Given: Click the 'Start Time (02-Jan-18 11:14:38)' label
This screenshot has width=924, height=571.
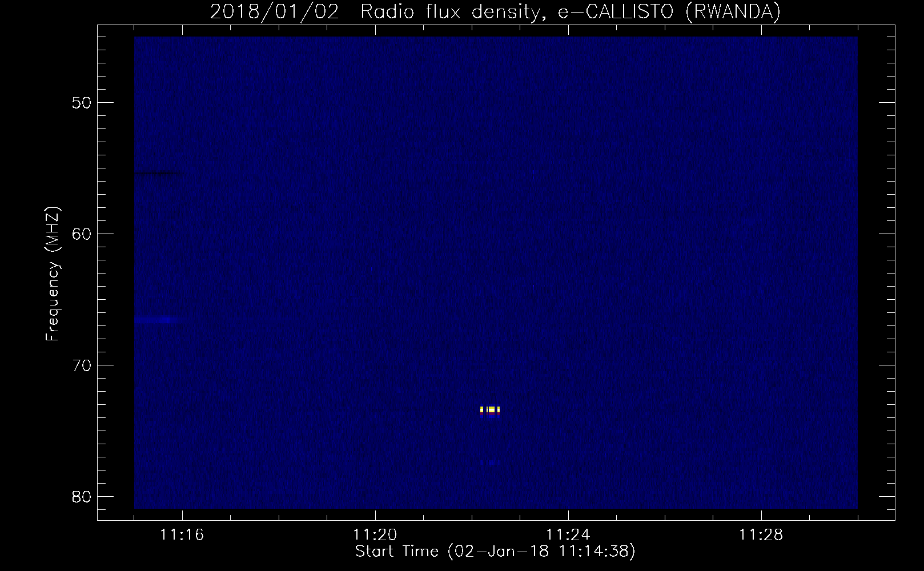Looking at the screenshot, I should click(x=495, y=552).
